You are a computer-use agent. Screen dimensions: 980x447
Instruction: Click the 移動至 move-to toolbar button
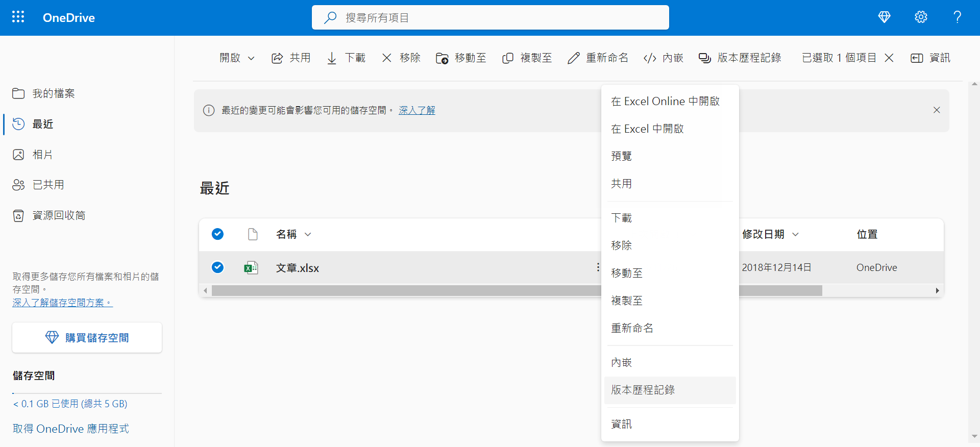click(x=461, y=58)
